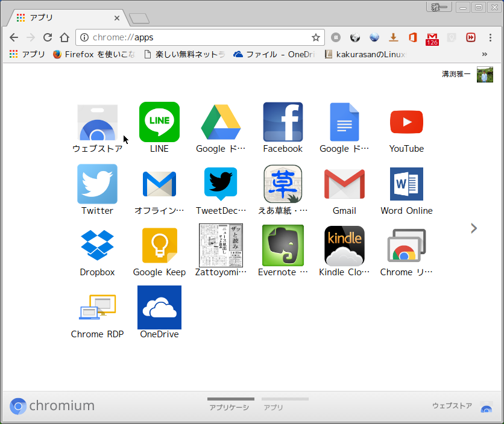
Task: Open the オフライン Gmail app
Action: (159, 184)
